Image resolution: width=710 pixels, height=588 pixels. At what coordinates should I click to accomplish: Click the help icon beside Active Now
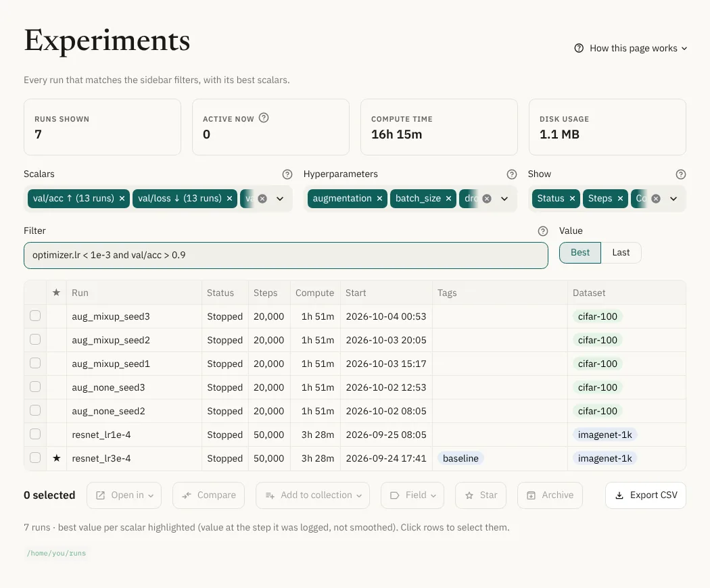(x=264, y=118)
